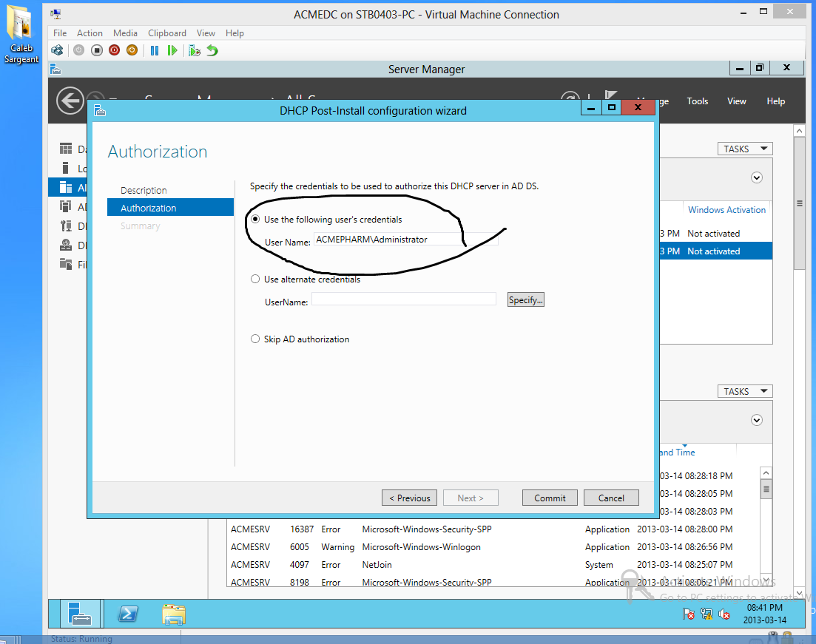Screen dimensions: 816x644
Task: Click the grayed Start VM icon
Action: [x=78, y=50]
